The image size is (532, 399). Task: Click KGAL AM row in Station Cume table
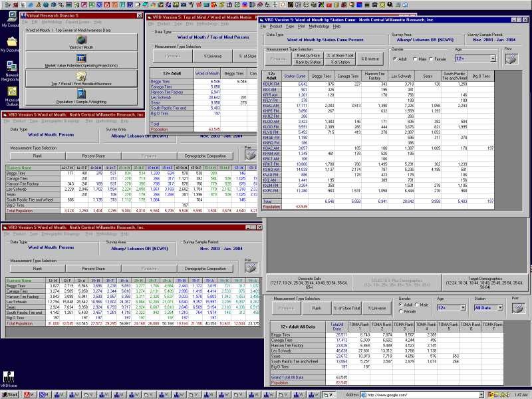378,106
